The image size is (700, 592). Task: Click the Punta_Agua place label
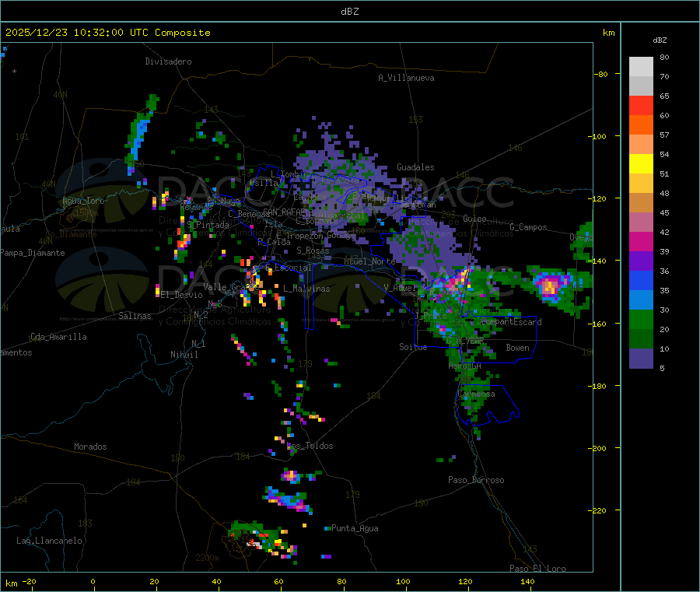[355, 528]
